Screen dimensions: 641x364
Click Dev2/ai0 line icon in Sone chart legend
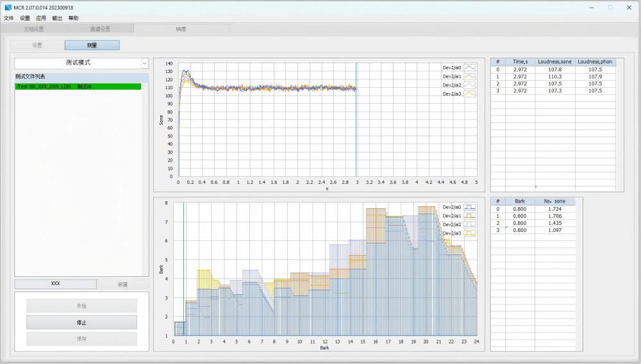(470, 67)
